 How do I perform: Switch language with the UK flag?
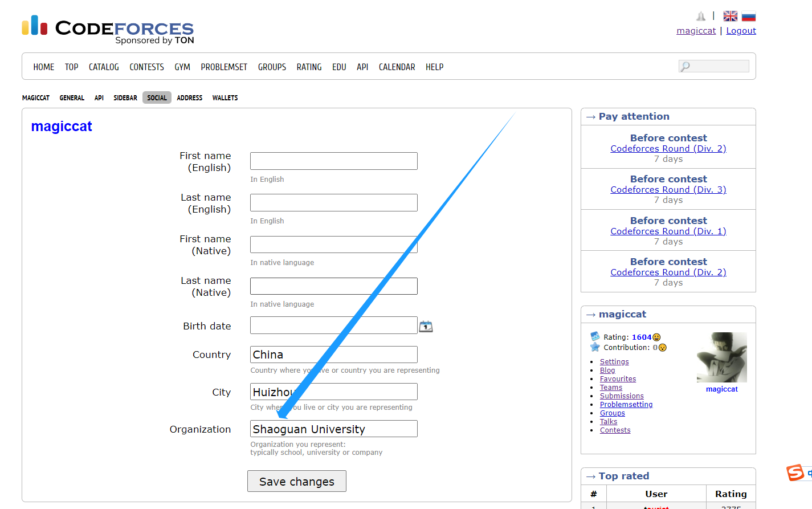pos(731,16)
